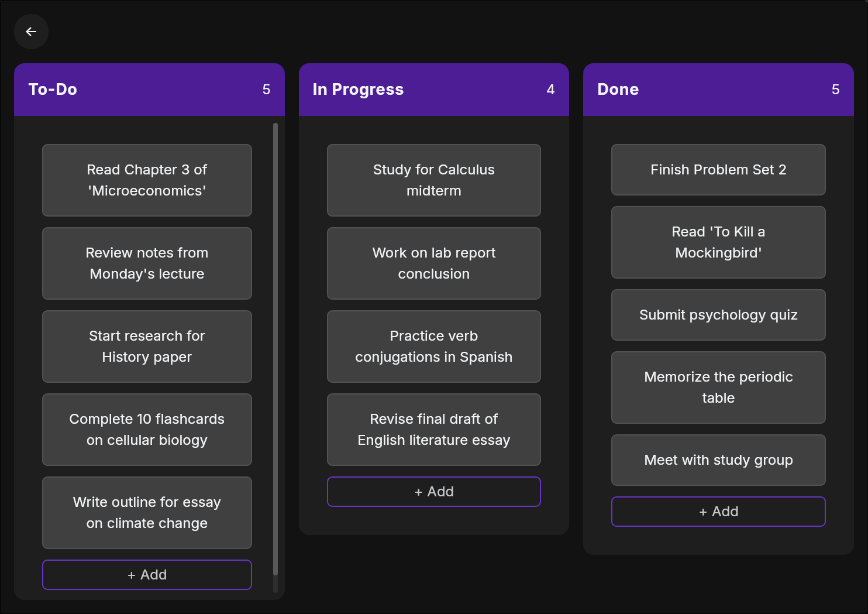Add a new card to In Progress column

(x=433, y=492)
